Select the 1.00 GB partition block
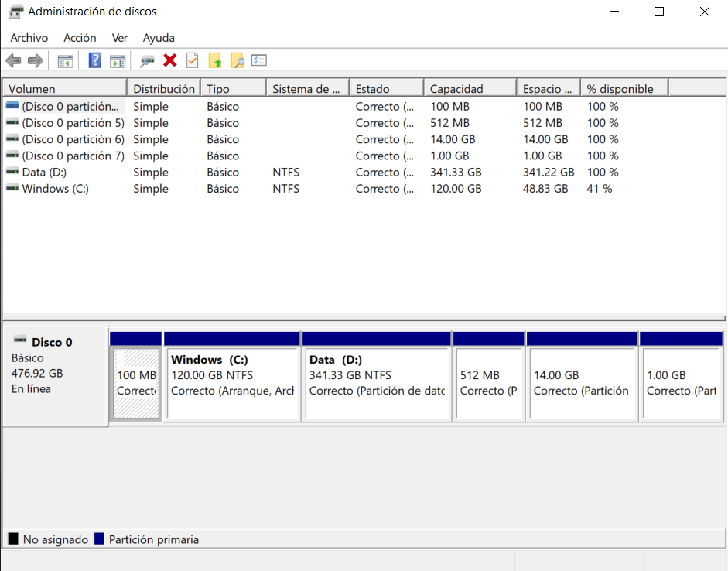This screenshot has height=571, width=728. coord(682,384)
